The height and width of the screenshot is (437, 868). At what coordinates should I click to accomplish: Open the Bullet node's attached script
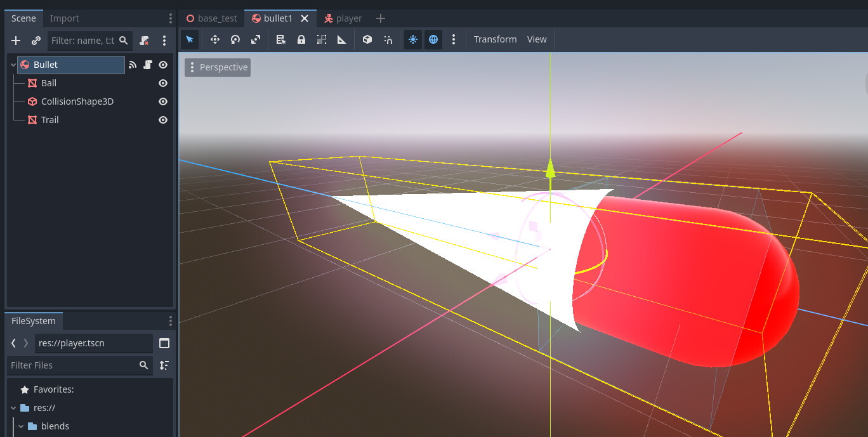tap(147, 64)
